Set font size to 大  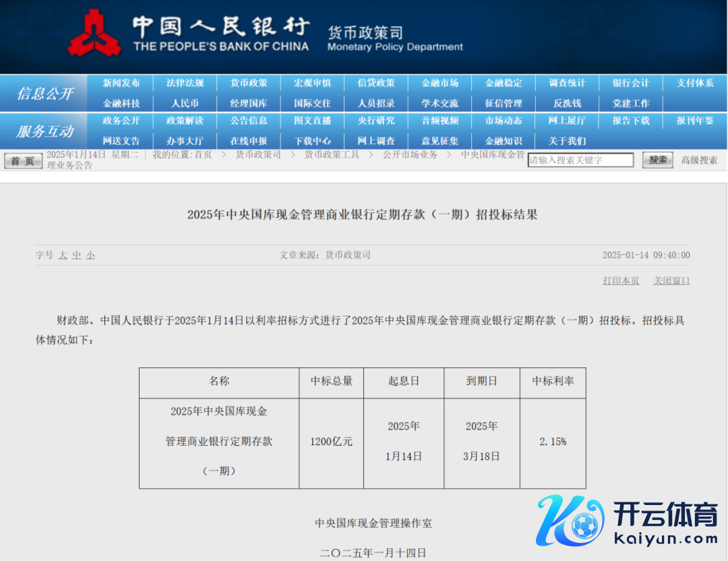click(x=63, y=256)
